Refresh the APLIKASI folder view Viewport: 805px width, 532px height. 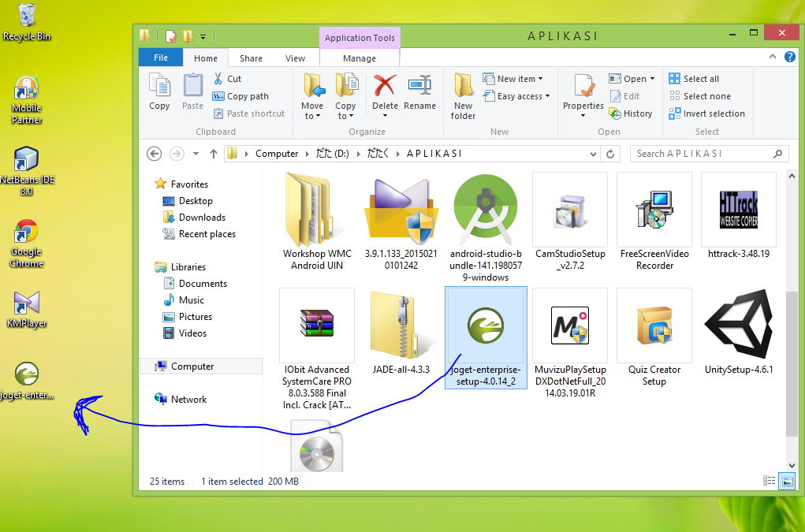point(610,154)
